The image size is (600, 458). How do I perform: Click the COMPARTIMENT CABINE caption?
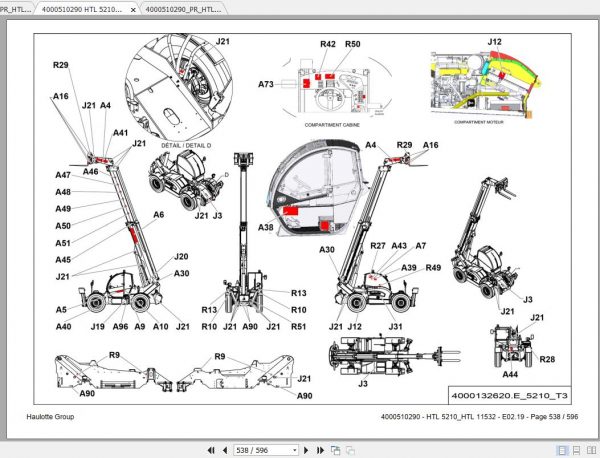click(332, 125)
